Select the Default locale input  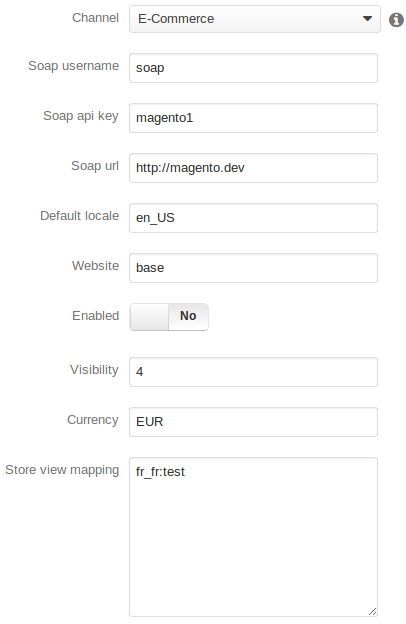point(253,218)
